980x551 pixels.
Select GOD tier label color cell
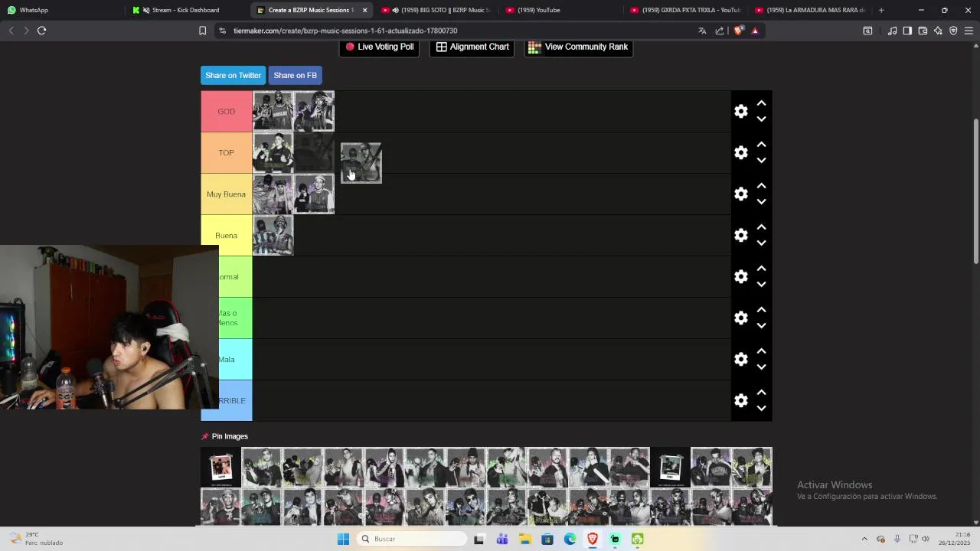pos(227,112)
